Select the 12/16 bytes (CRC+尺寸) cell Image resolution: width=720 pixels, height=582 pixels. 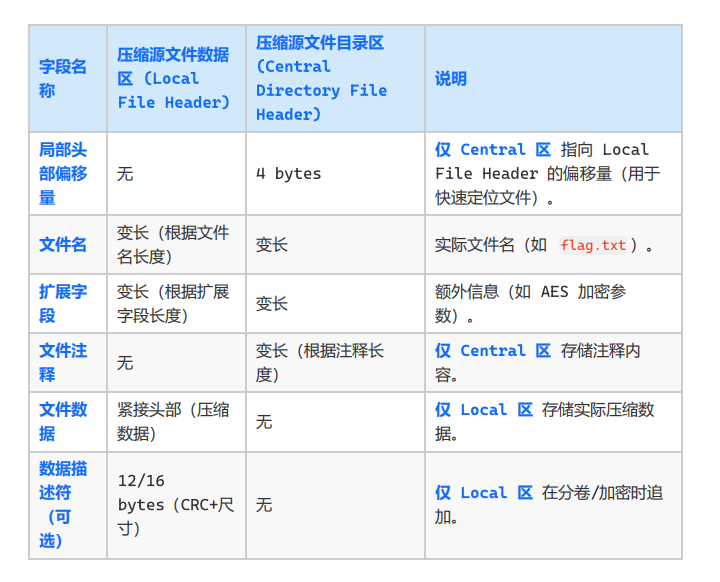(x=176, y=505)
